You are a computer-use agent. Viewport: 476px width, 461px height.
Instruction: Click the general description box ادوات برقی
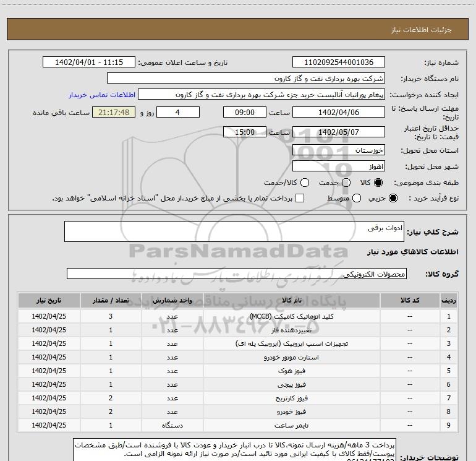point(234,231)
